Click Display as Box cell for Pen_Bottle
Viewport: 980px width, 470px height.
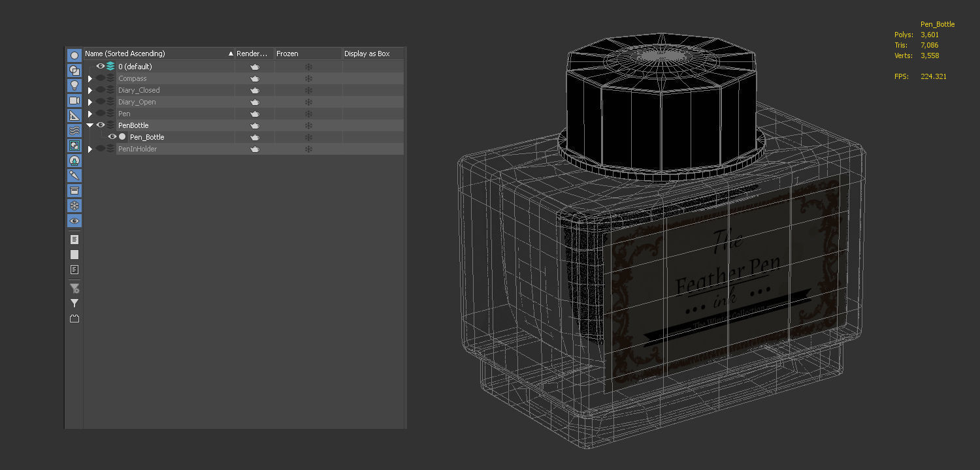pyautogui.click(x=373, y=137)
